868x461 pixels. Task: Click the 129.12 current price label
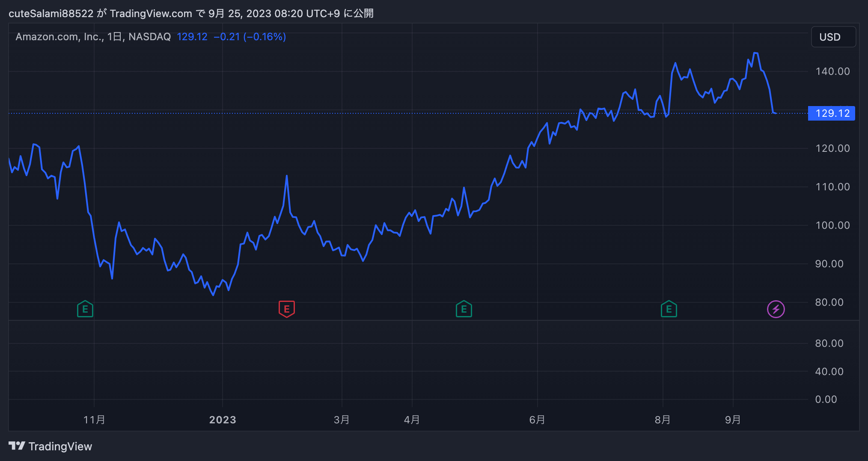[x=832, y=113]
